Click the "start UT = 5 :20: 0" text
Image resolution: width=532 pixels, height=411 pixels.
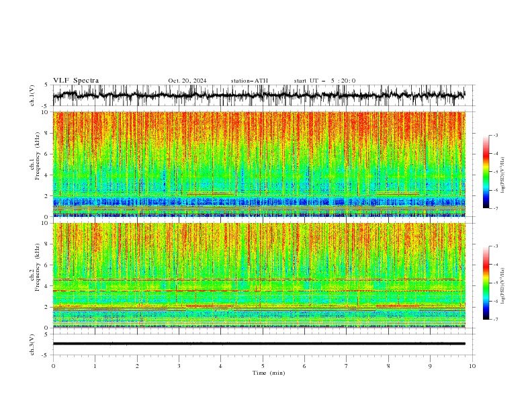[x=324, y=81]
